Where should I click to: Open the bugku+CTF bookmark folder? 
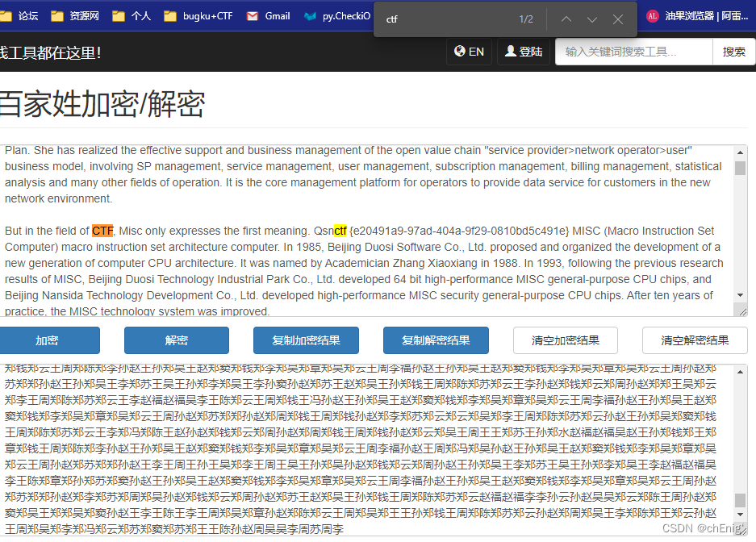click(x=198, y=16)
